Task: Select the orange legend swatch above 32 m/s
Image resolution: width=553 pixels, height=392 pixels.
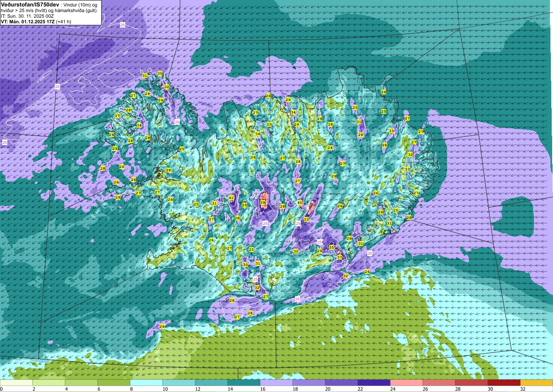Action: [x=537, y=383]
